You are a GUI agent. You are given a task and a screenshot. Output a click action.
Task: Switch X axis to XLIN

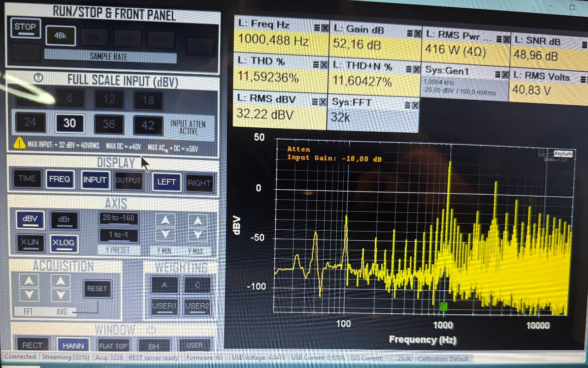pyautogui.click(x=30, y=243)
